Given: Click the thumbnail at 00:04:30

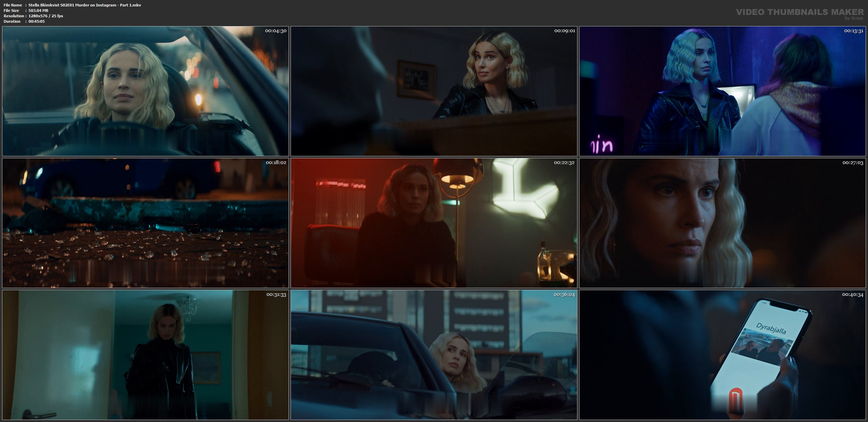Looking at the screenshot, I should pyautogui.click(x=145, y=91).
